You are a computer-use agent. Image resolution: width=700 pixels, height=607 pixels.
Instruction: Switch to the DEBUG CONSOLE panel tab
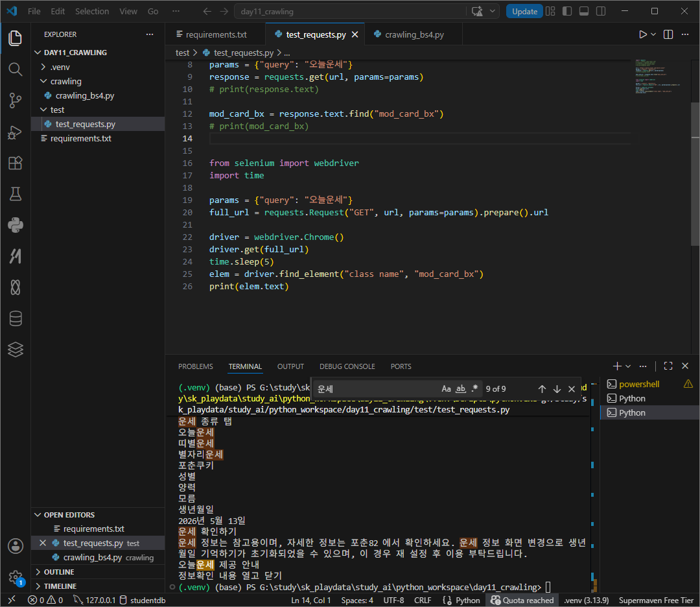[x=347, y=366]
